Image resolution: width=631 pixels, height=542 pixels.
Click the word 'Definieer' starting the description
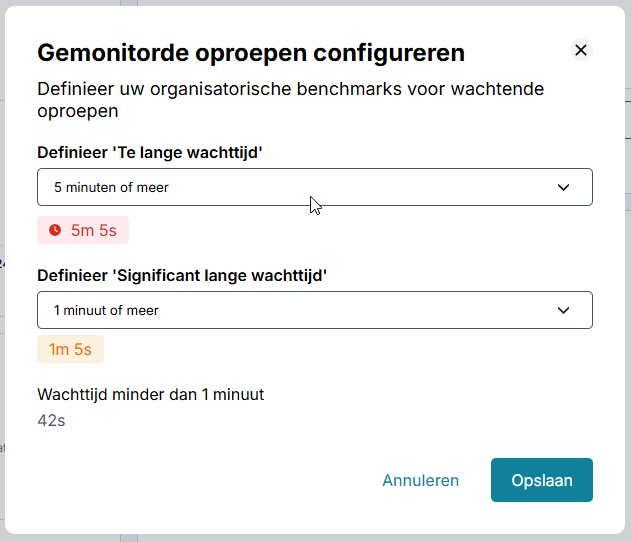77,89
